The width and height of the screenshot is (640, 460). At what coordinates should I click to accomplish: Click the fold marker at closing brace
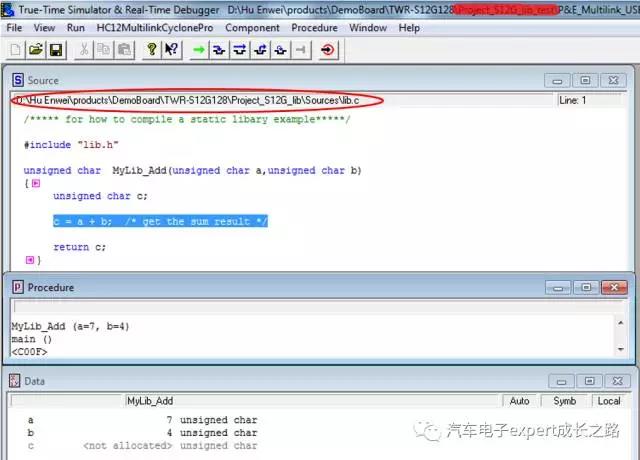click(28, 260)
